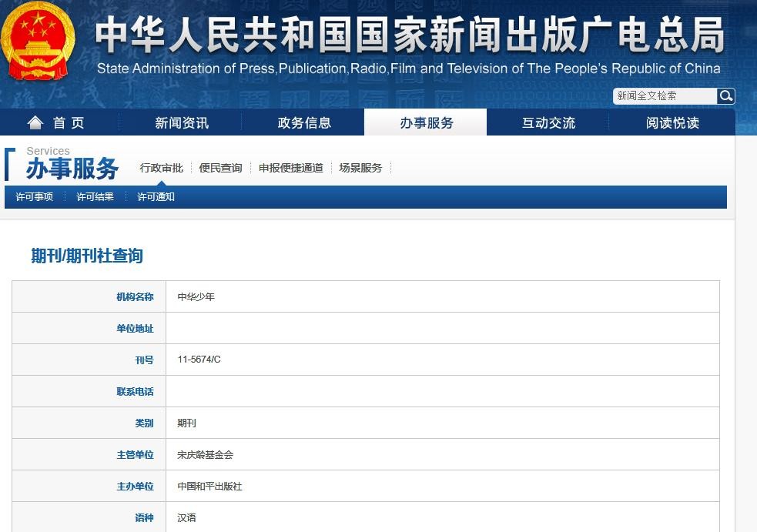Click the 主管单位 field label

136,455
